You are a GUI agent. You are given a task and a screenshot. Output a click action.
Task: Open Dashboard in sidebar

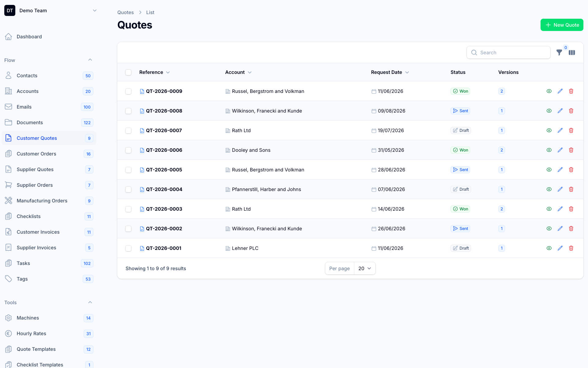(x=49, y=37)
